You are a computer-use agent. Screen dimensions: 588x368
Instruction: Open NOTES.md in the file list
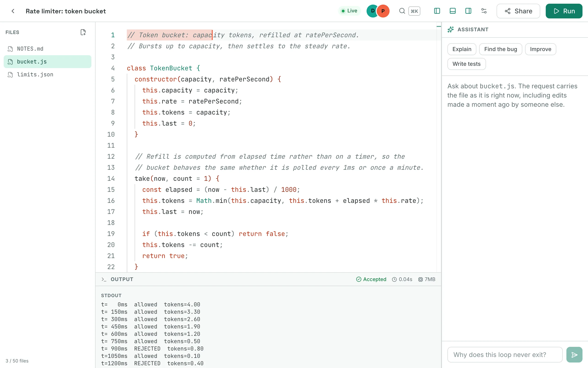tap(47, 49)
